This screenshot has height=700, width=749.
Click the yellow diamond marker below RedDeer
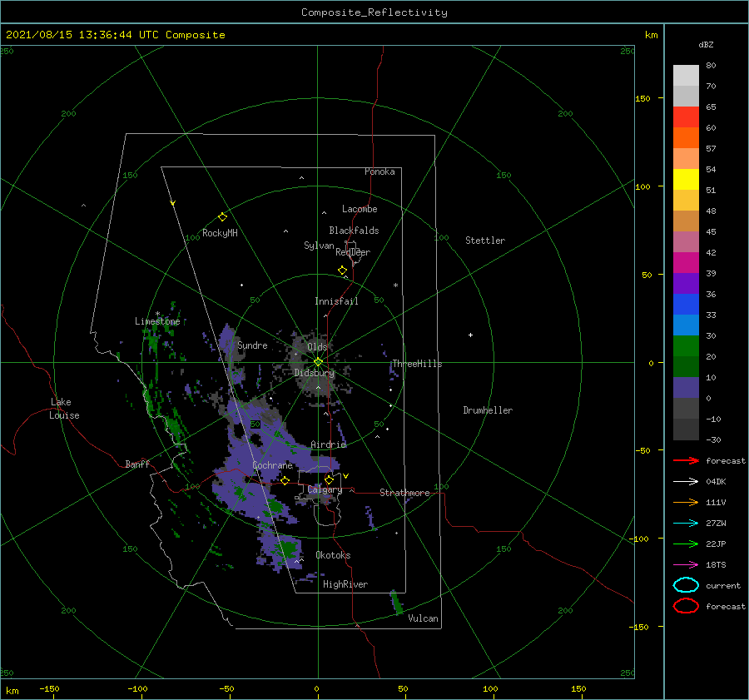point(343,271)
